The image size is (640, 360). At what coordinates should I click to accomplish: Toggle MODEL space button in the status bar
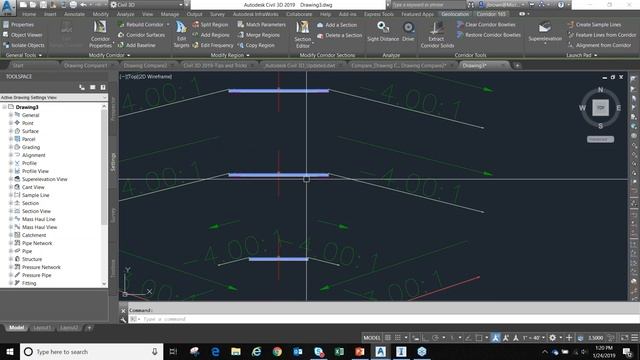(x=371, y=338)
